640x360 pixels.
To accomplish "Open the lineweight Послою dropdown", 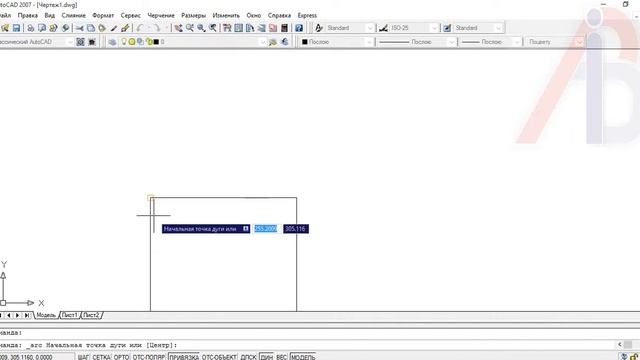I will click(491, 42).
